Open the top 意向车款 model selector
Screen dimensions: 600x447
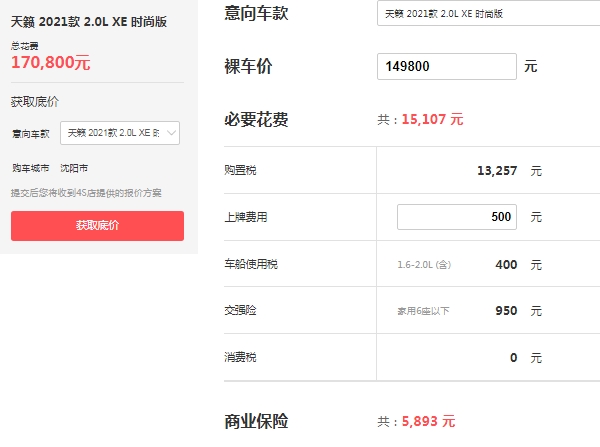488,13
